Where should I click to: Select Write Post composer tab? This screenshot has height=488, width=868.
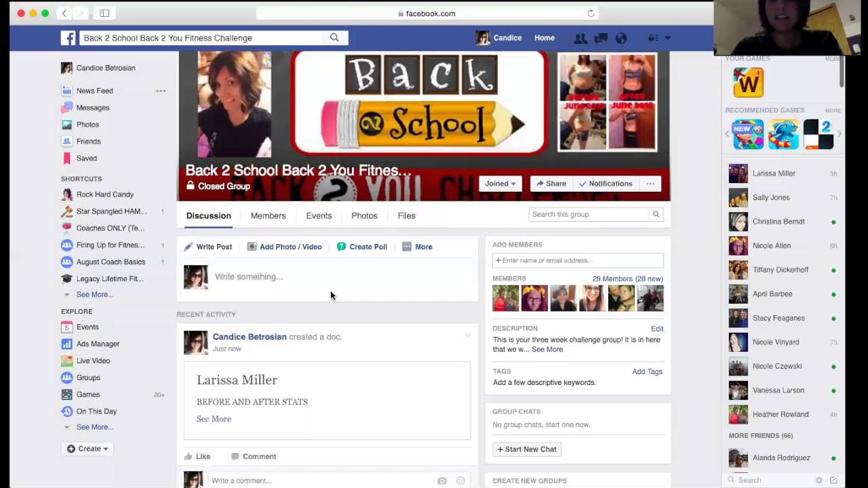coord(208,247)
